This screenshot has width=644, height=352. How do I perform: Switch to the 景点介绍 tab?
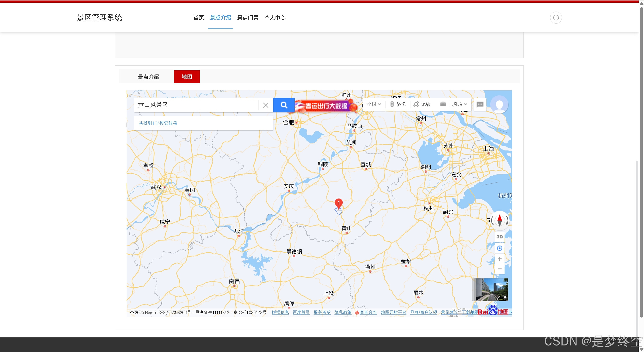148,77
